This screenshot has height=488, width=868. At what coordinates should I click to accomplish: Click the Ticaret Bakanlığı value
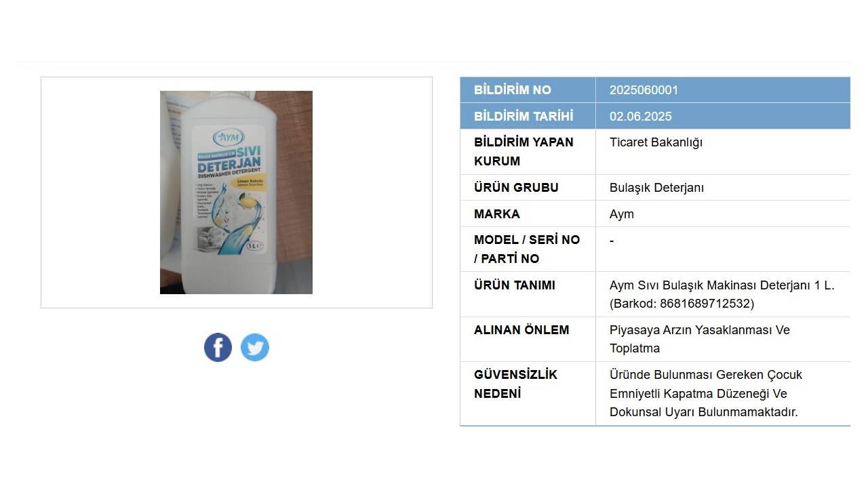[656, 142]
